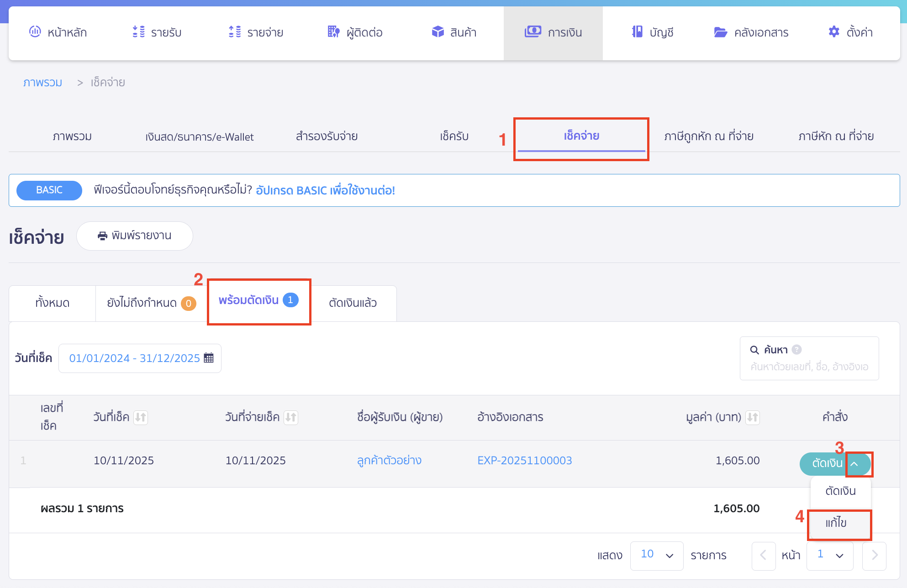The height and width of the screenshot is (588, 907).
Task: Open the คลังเอกสาร document archive folder icon
Action: click(720, 32)
